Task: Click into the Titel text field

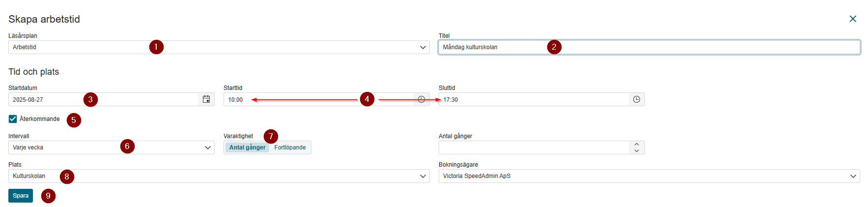Action: 649,47
